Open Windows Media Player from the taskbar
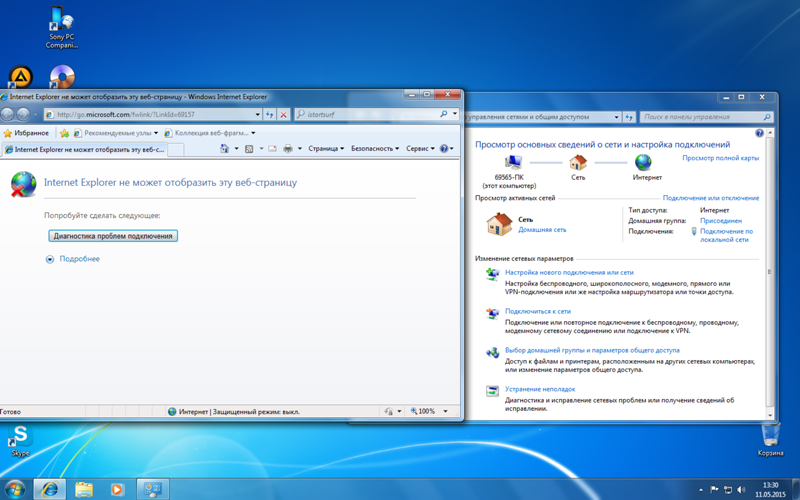Screen dimensions: 800x500 point(117,489)
